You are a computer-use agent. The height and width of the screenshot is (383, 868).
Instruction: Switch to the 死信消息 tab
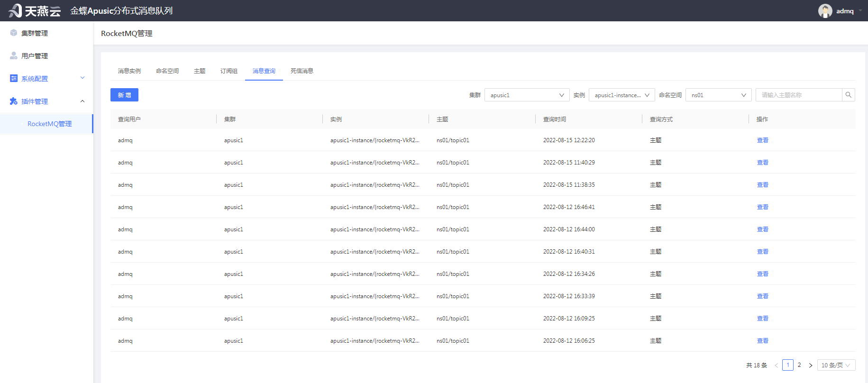tap(302, 71)
